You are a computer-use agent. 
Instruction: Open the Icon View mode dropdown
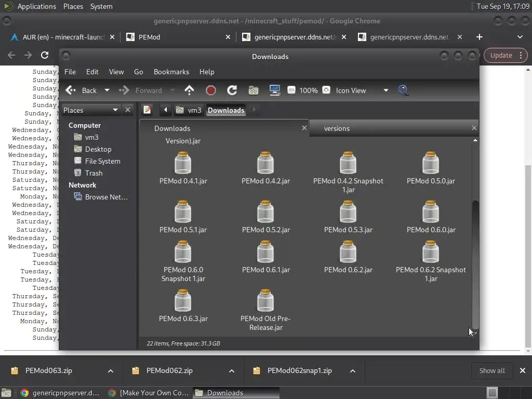click(362, 90)
